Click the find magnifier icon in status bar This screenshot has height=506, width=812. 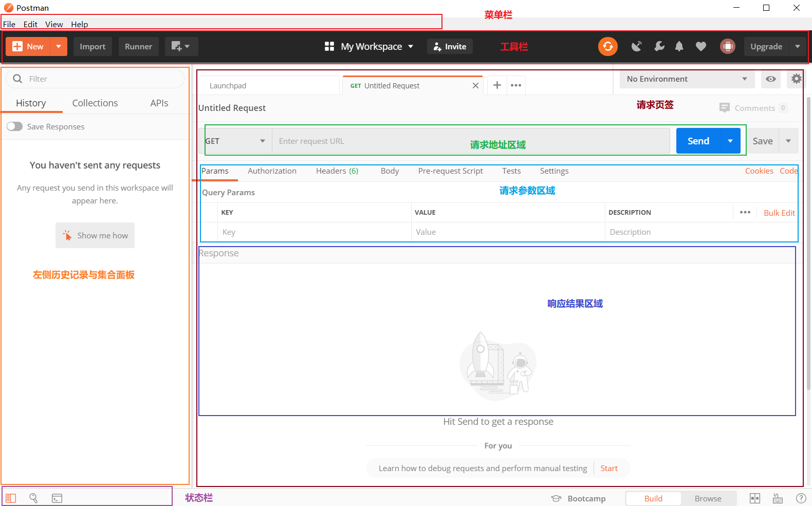pyautogui.click(x=33, y=498)
